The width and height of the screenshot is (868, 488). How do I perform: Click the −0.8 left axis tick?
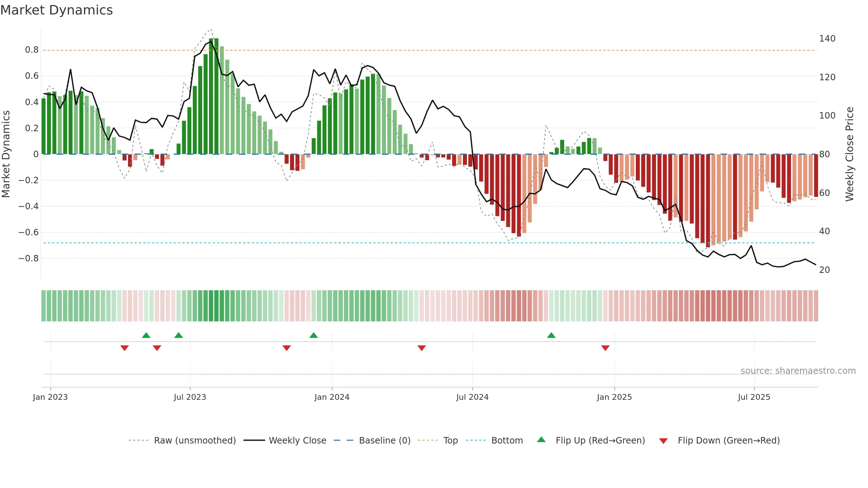29,258
